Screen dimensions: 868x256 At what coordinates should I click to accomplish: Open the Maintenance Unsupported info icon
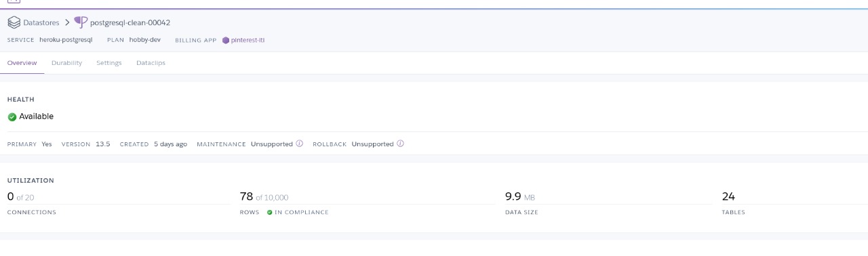[299, 144]
